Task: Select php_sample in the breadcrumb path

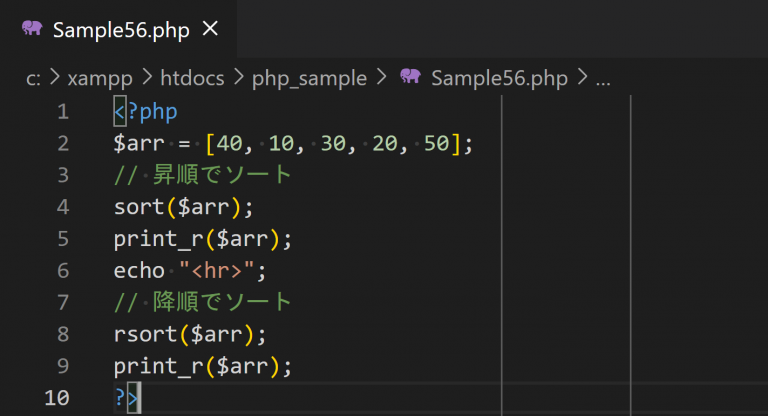Action: click(x=309, y=79)
